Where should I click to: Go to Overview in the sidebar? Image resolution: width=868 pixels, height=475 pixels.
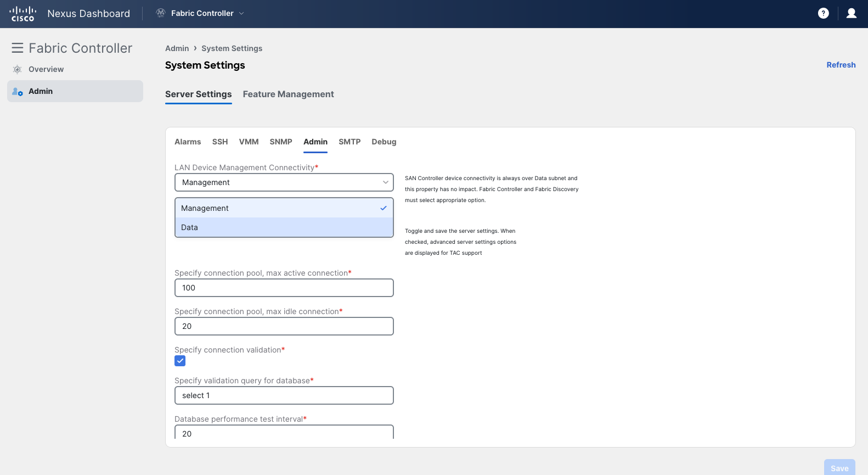pos(46,69)
